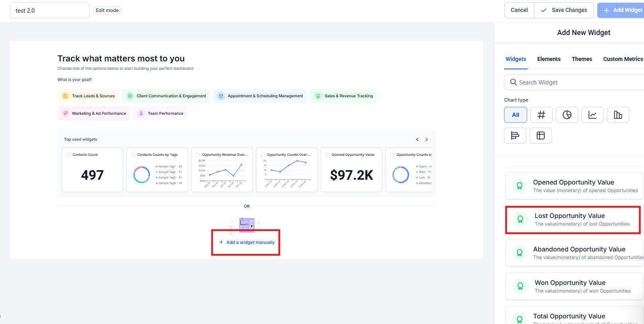Image resolution: width=644 pixels, height=324 pixels.
Task: Check the Contacts Count widget checkbox
Action: tap(69, 155)
